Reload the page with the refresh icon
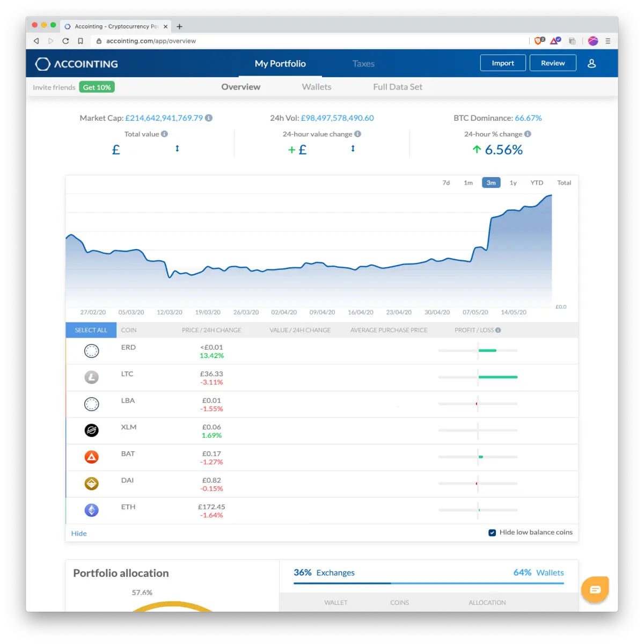 point(65,41)
